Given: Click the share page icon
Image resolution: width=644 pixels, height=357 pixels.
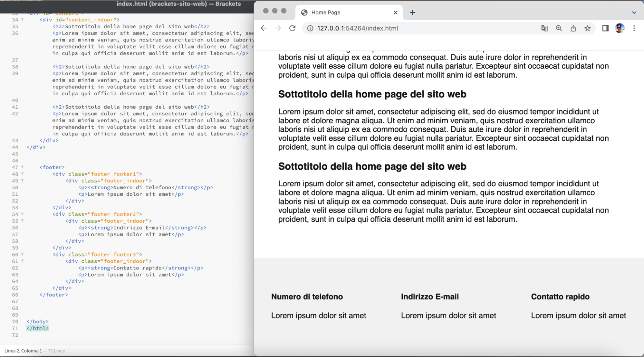Looking at the screenshot, I should point(573,28).
